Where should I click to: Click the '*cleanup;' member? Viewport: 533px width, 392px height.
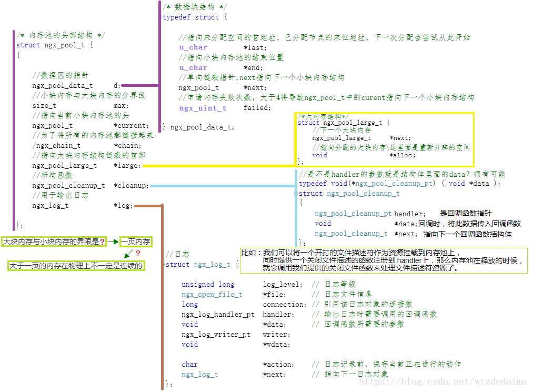tap(131, 186)
